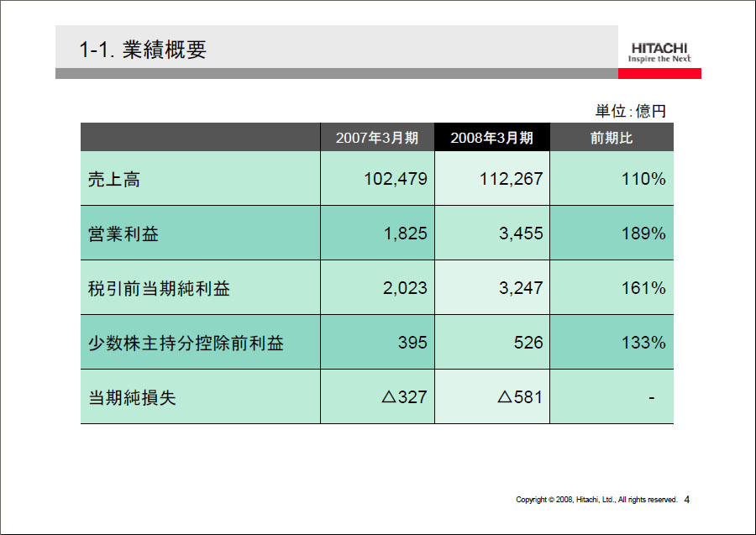
Task: Click the value 3,247
Action: pyautogui.click(x=521, y=288)
